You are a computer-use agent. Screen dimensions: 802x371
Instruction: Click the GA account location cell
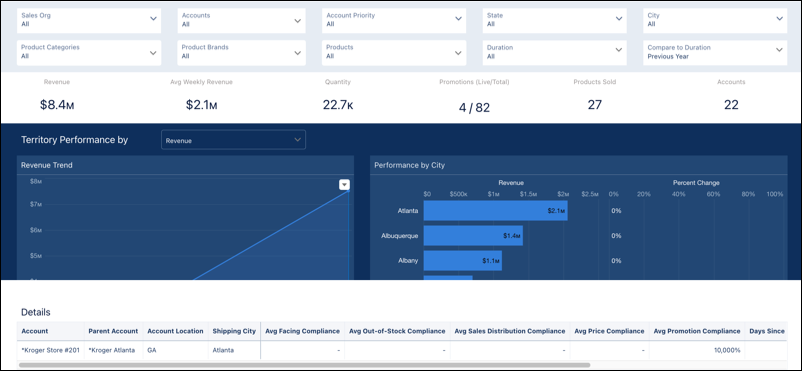pos(175,351)
